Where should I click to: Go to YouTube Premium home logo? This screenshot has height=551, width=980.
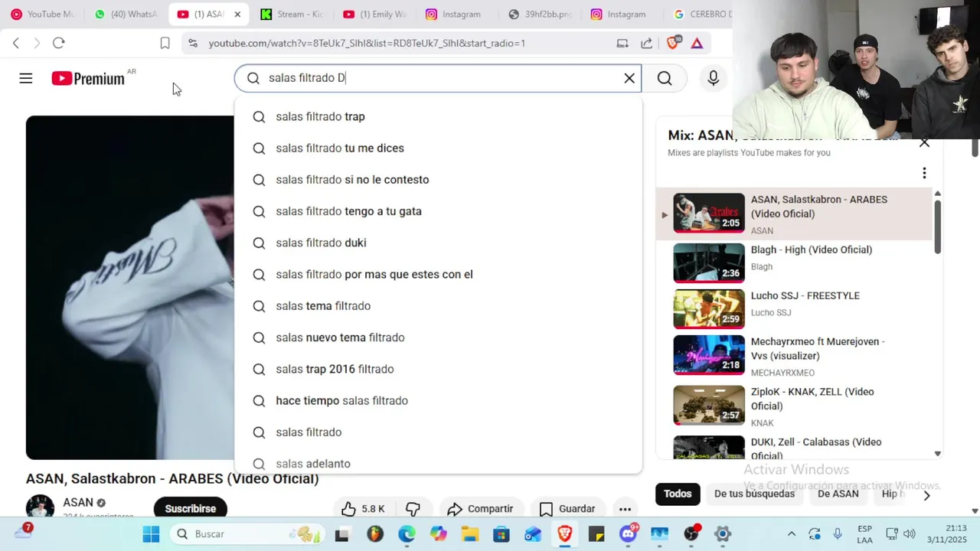[88, 78]
